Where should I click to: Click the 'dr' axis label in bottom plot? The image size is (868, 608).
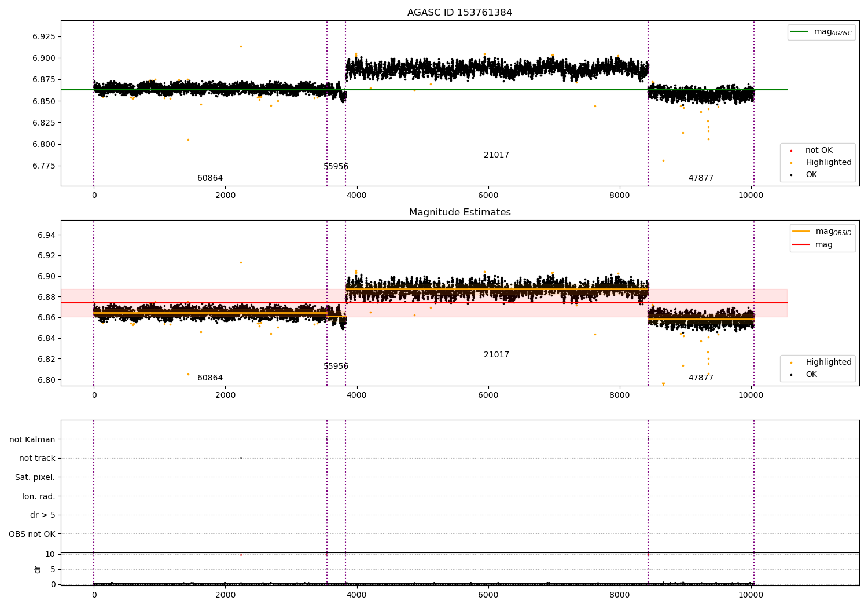click(38, 569)
